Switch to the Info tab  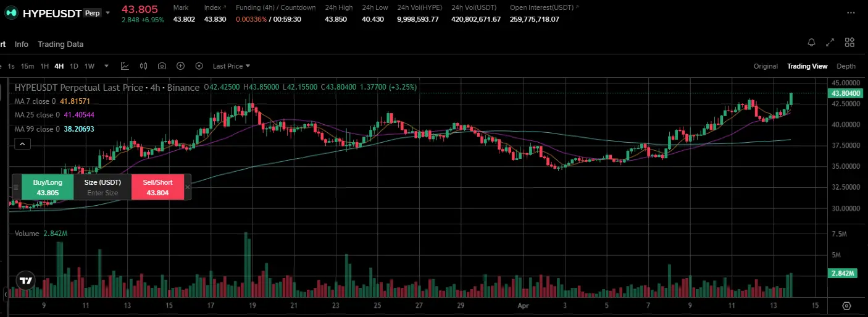coord(22,44)
